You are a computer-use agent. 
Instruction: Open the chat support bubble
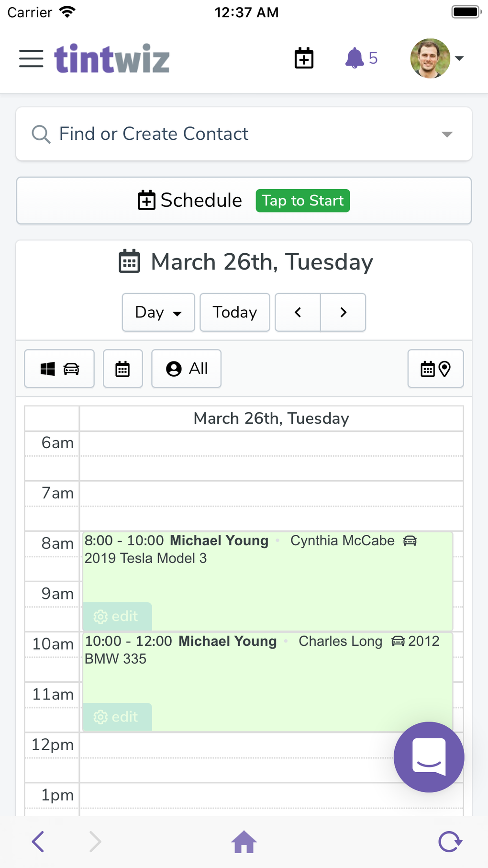tap(429, 756)
